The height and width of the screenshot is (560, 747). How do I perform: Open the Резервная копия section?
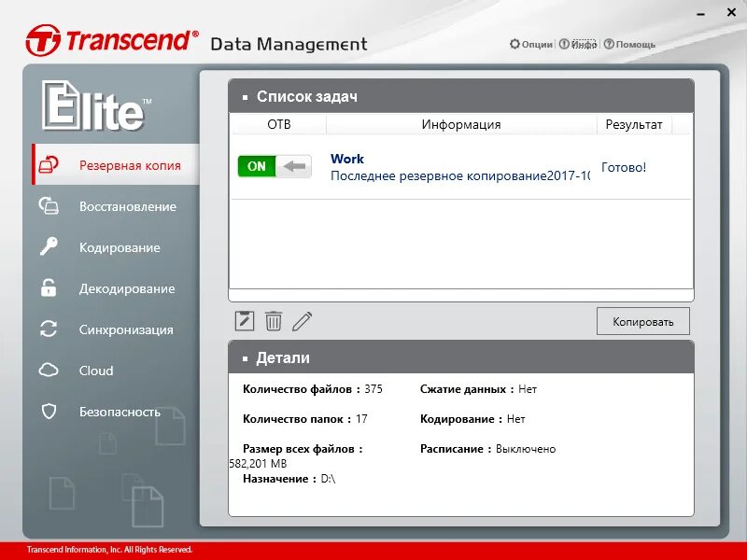116,165
